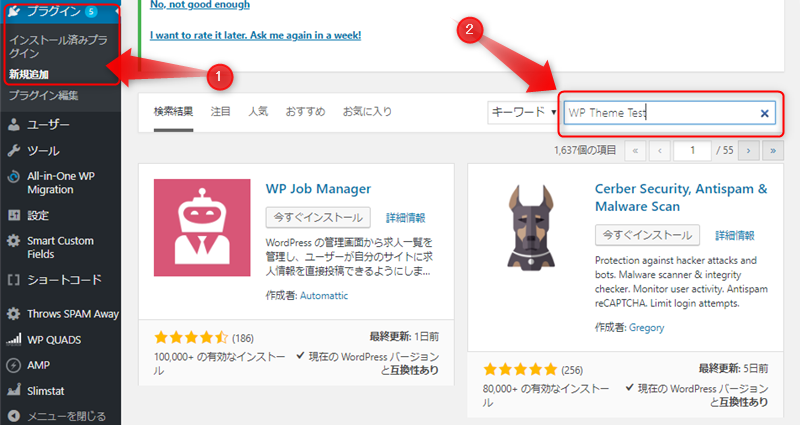
Task: Click the 設定 settings icon
Action: 14,215
